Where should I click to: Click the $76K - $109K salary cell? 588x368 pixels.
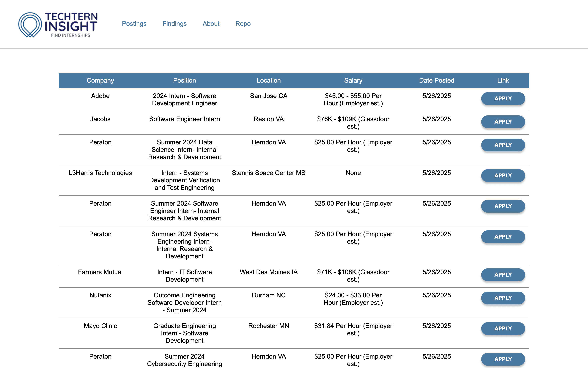click(353, 123)
